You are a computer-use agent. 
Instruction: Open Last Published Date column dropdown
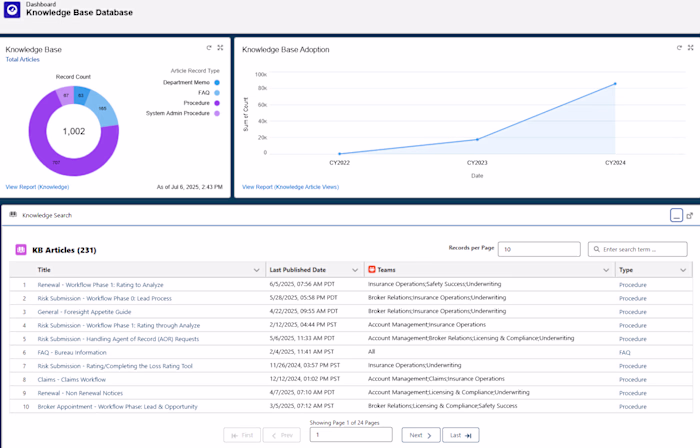[x=355, y=270]
